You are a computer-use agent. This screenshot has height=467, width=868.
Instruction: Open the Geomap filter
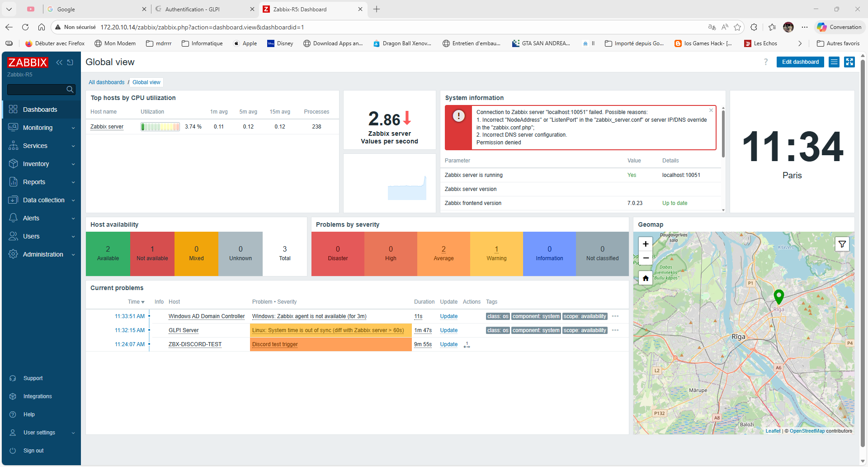(842, 244)
